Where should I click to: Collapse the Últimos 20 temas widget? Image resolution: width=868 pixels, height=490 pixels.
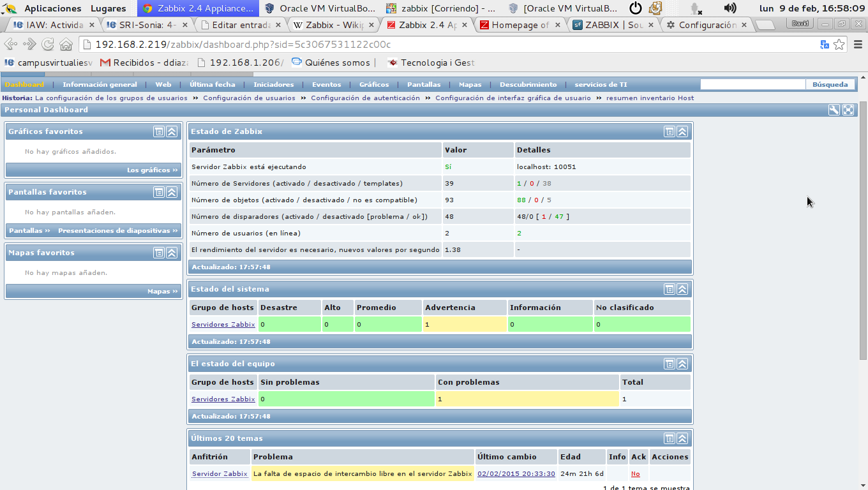tap(682, 438)
